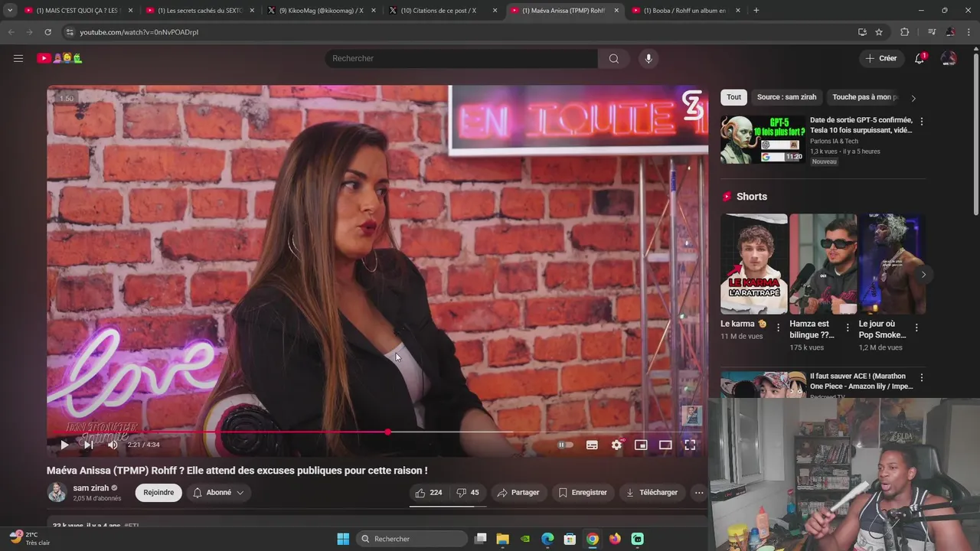Open Firefox from taskbar
Viewport: 980px width, 551px height.
click(x=615, y=539)
